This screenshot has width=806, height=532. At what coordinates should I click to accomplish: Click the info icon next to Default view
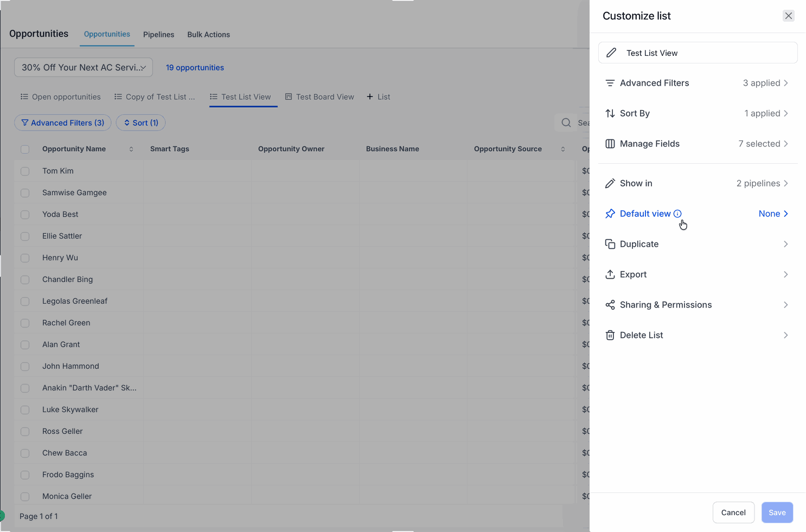[677, 214]
